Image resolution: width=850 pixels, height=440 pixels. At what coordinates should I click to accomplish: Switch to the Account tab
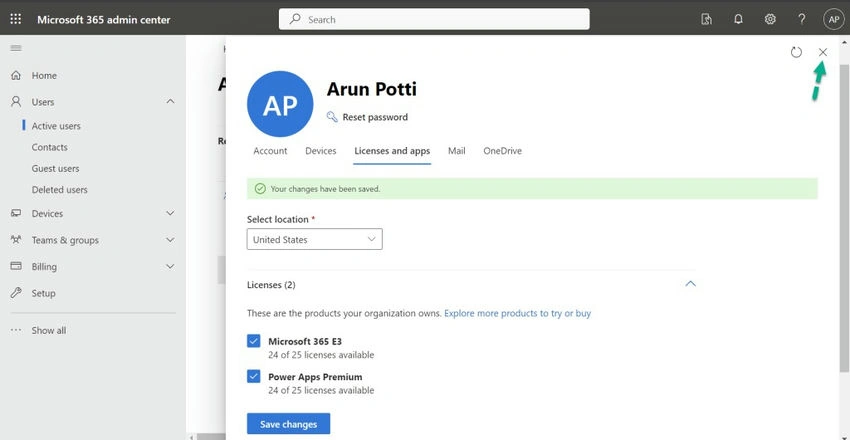(x=270, y=151)
